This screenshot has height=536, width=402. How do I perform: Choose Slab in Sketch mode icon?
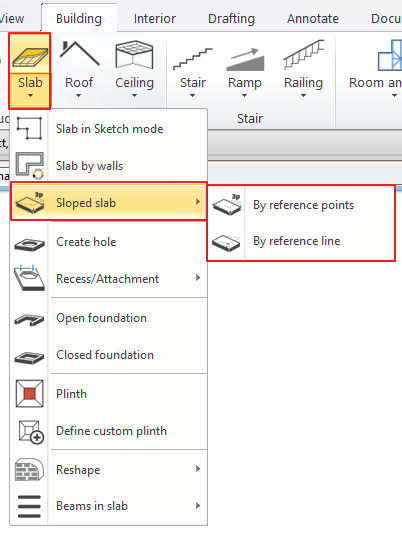coord(29,128)
